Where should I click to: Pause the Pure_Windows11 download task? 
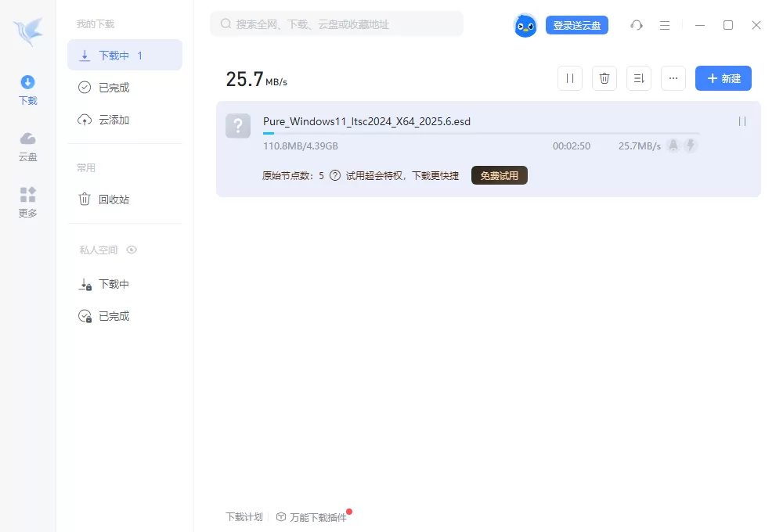click(741, 121)
